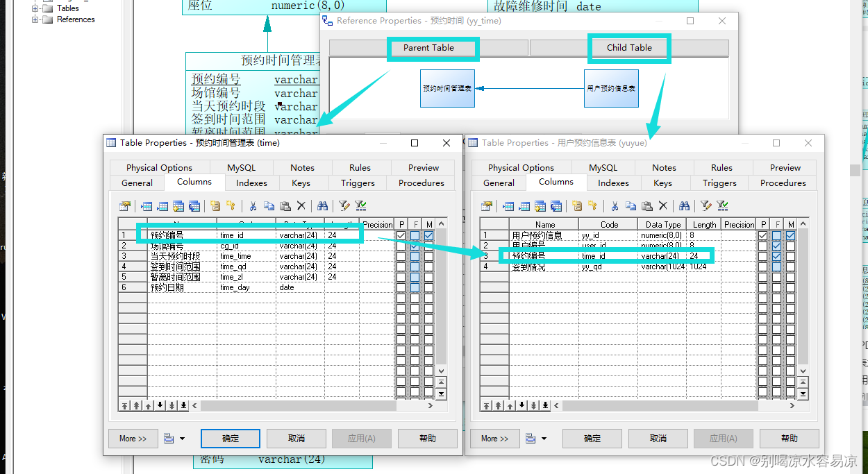The width and height of the screenshot is (868, 474).
Task: Click the Insert a Row icon
Action: pyautogui.click(x=147, y=205)
